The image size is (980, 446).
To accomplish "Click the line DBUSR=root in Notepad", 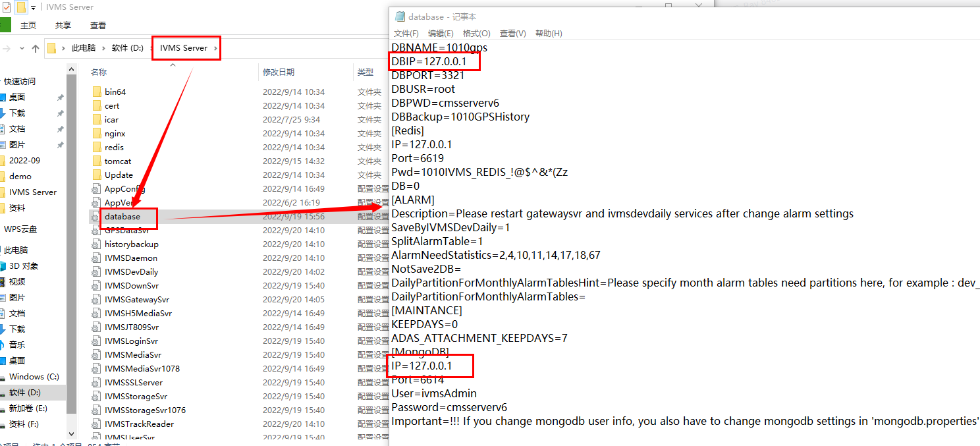I will coord(423,89).
